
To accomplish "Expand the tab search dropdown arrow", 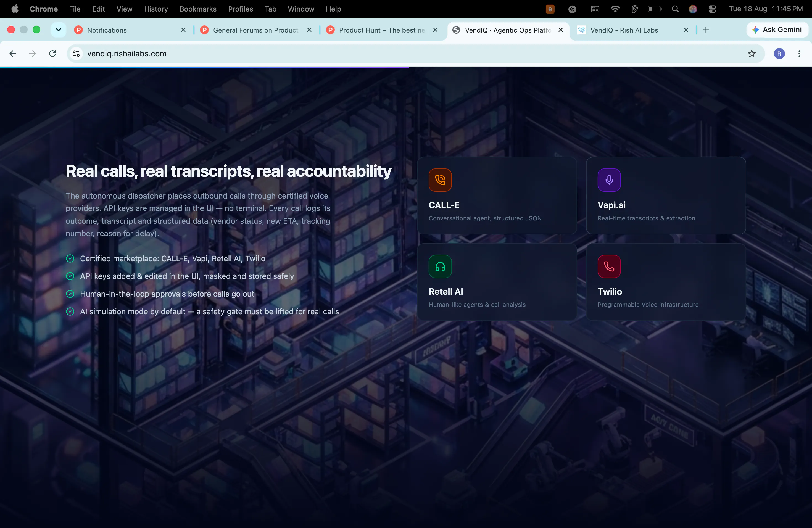I will pos(59,30).
